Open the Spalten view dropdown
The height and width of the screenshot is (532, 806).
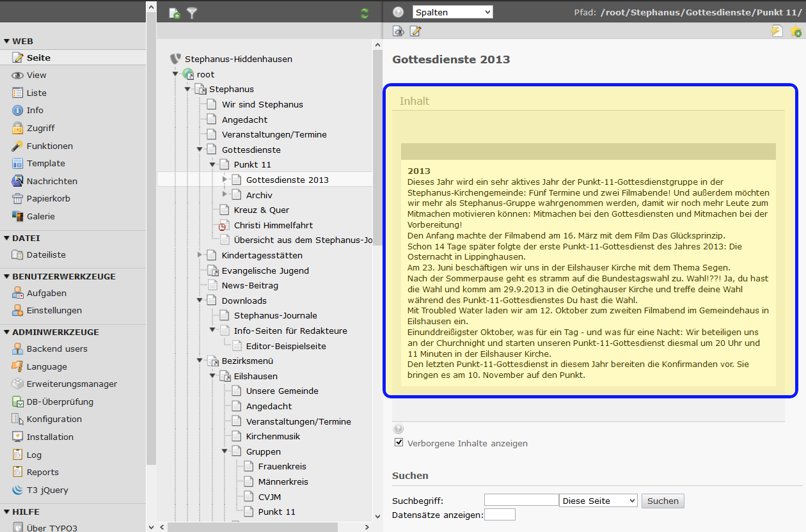tap(453, 12)
